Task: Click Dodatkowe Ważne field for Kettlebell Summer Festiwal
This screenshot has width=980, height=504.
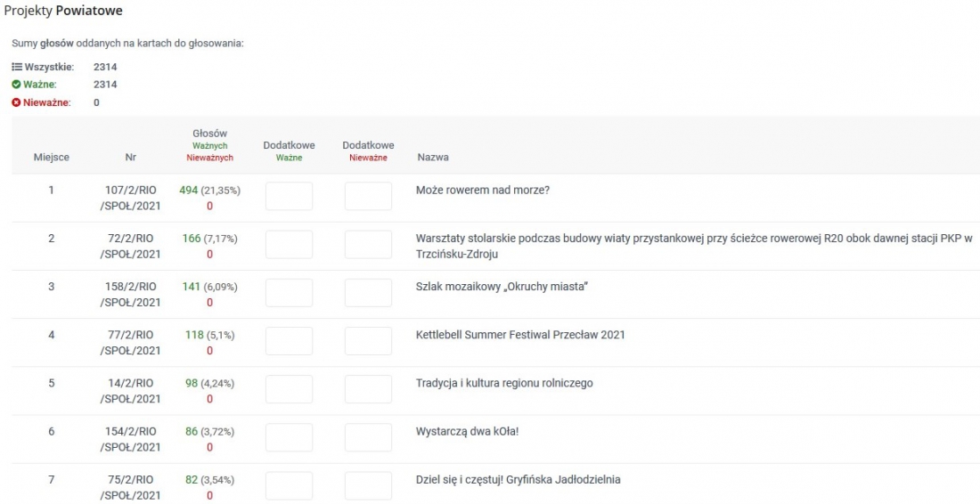Action: [x=289, y=341]
